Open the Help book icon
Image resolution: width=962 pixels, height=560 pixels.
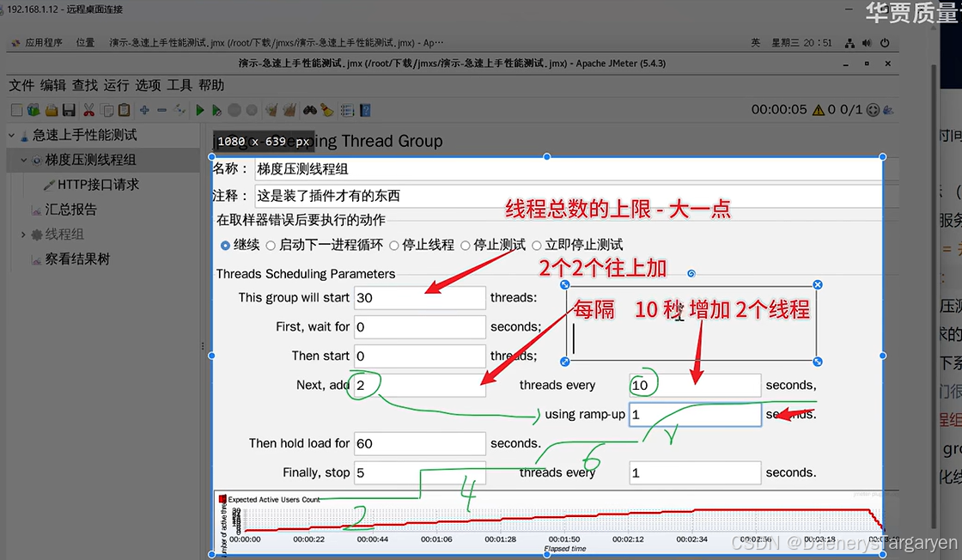click(365, 111)
